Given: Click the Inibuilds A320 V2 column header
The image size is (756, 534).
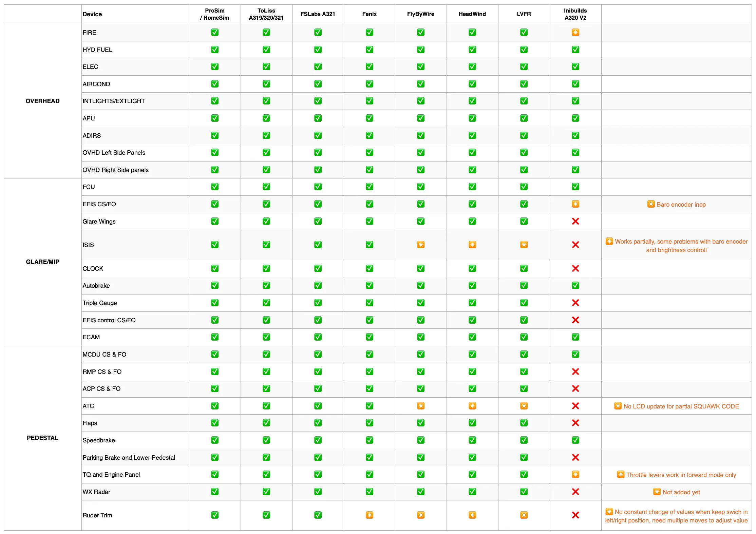Looking at the screenshot, I should (x=575, y=14).
